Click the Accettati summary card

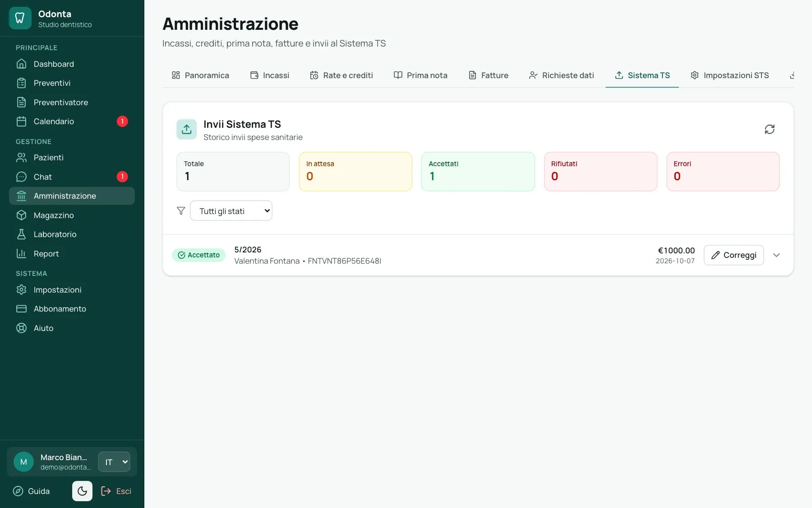pos(478,172)
